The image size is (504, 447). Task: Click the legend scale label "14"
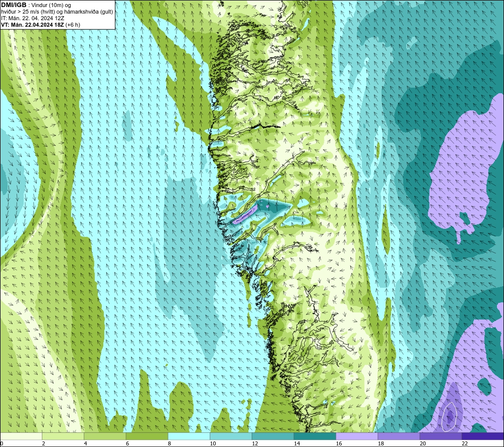pos(297,443)
